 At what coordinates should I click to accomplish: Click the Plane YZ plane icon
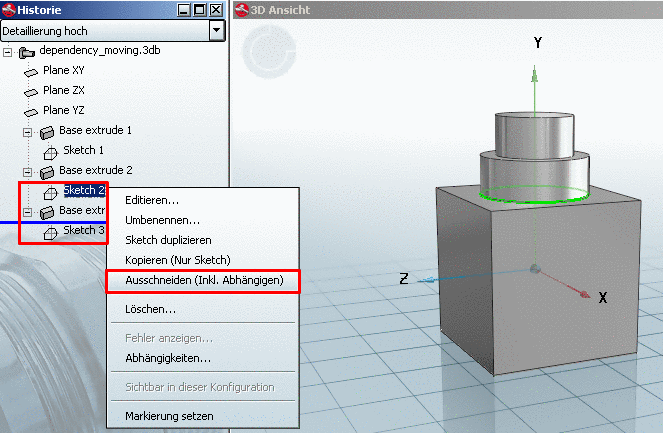[31, 112]
